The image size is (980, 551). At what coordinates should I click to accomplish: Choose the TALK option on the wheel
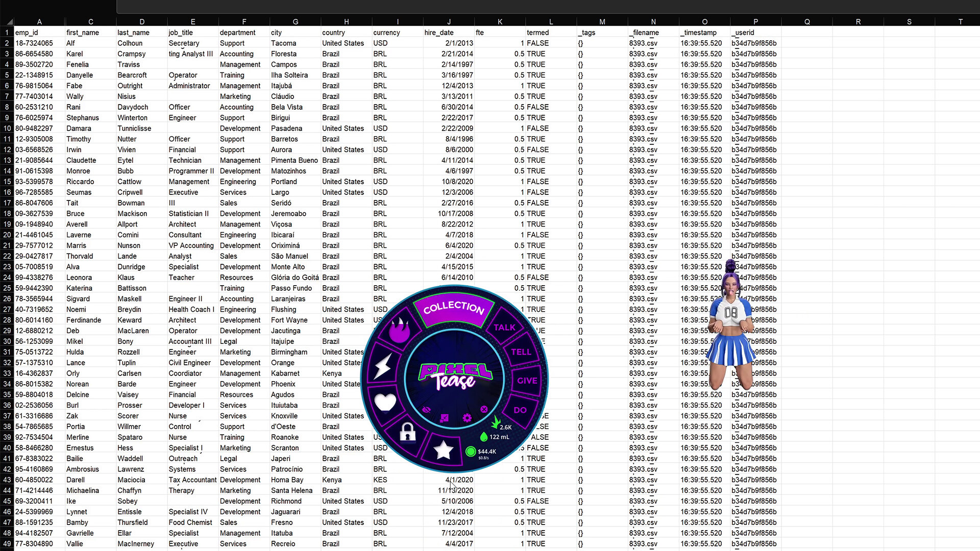[504, 328]
